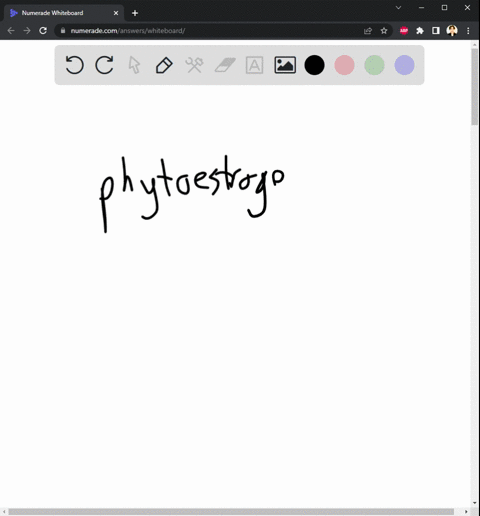Open Chrome's three-dot menu
Image resolution: width=480 pixels, height=516 pixels.
click(x=468, y=31)
